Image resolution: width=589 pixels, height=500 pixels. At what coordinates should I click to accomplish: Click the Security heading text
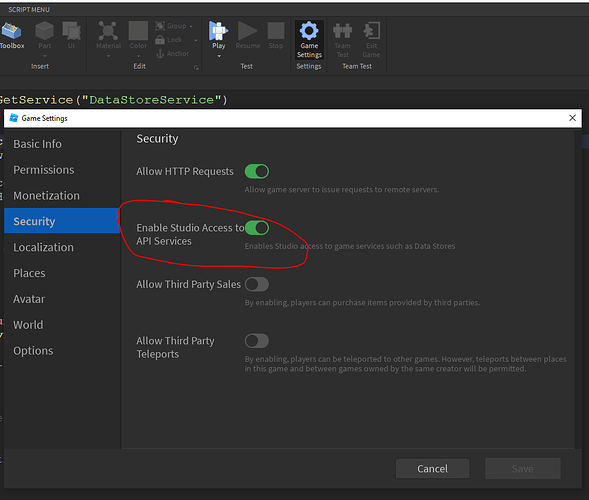pyautogui.click(x=157, y=139)
